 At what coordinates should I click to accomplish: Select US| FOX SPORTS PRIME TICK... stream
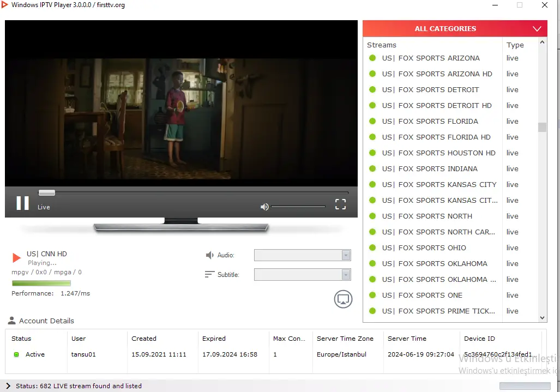coord(438,311)
